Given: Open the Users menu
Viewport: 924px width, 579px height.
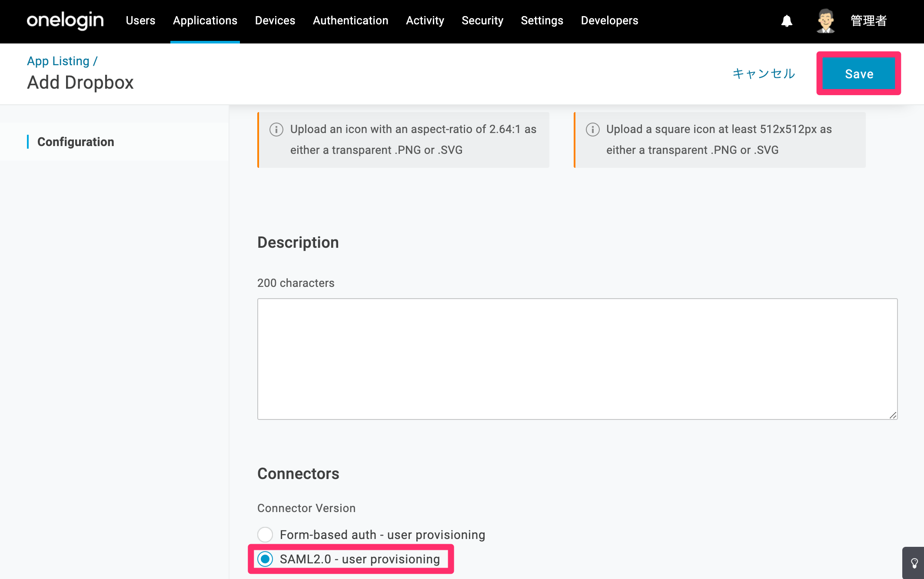Looking at the screenshot, I should (x=140, y=20).
